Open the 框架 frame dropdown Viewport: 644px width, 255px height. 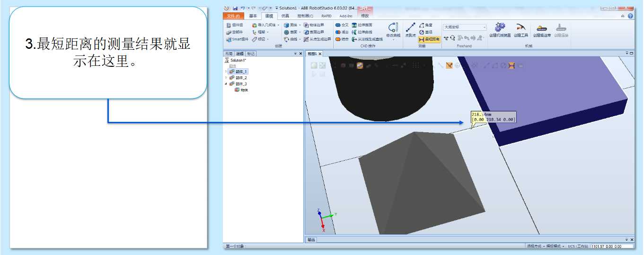(260, 32)
